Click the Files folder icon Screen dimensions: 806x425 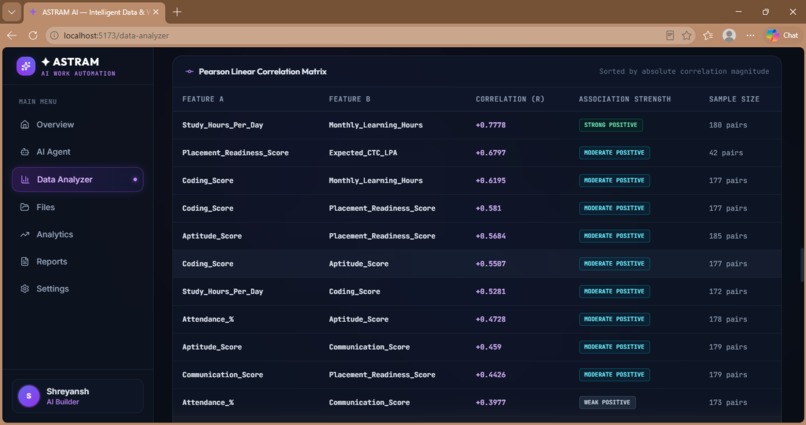click(25, 207)
